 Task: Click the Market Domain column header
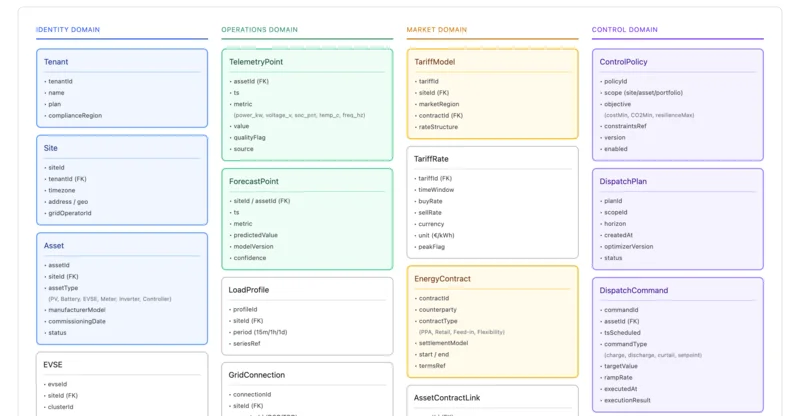pyautogui.click(x=438, y=30)
